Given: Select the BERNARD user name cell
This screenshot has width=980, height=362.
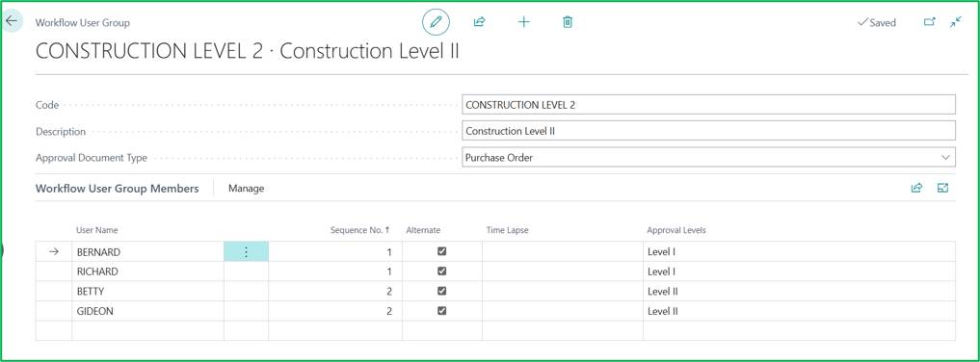Looking at the screenshot, I should coord(148,252).
